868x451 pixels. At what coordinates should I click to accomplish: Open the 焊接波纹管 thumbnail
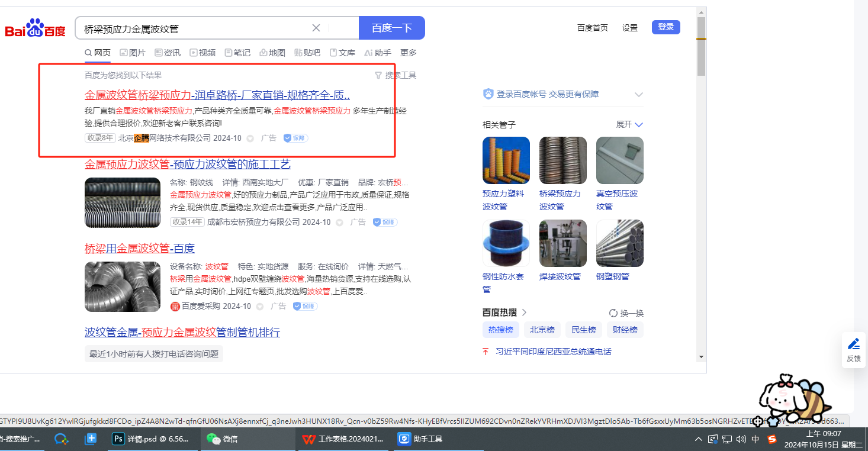(563, 243)
